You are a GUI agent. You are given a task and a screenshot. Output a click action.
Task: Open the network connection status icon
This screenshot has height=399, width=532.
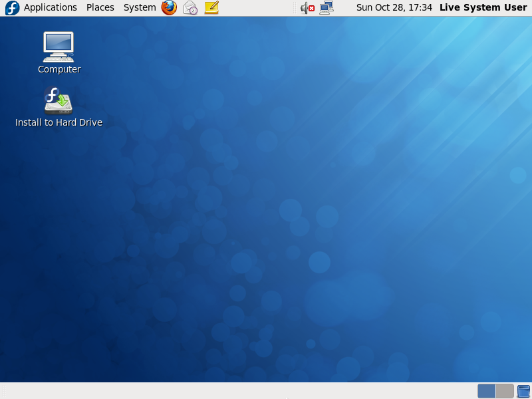pyautogui.click(x=326, y=8)
